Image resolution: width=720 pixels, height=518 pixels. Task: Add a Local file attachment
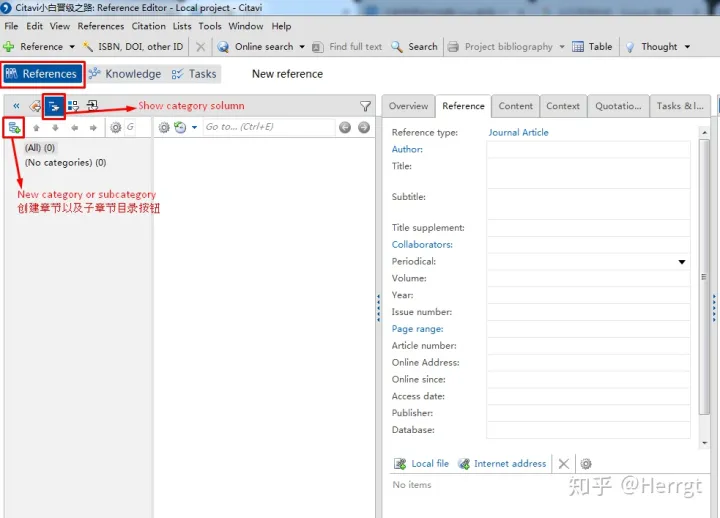coord(422,464)
